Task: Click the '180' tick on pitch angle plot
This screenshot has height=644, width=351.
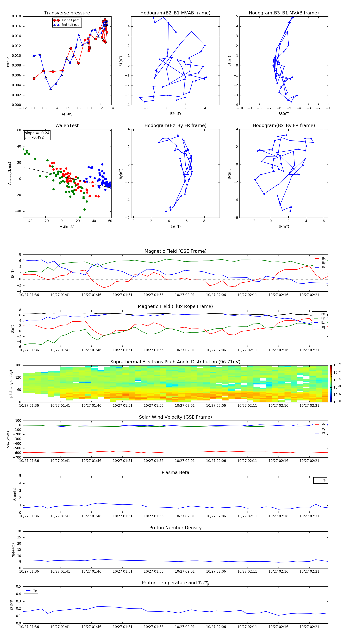Action: (18, 365)
